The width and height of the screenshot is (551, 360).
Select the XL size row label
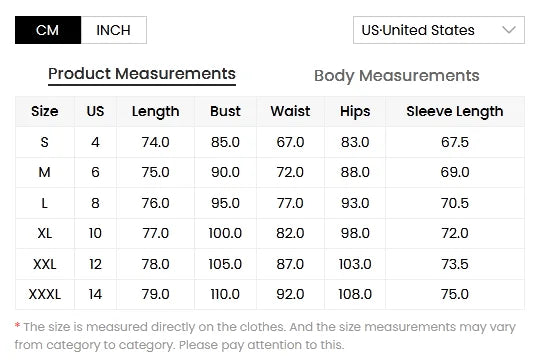click(45, 233)
